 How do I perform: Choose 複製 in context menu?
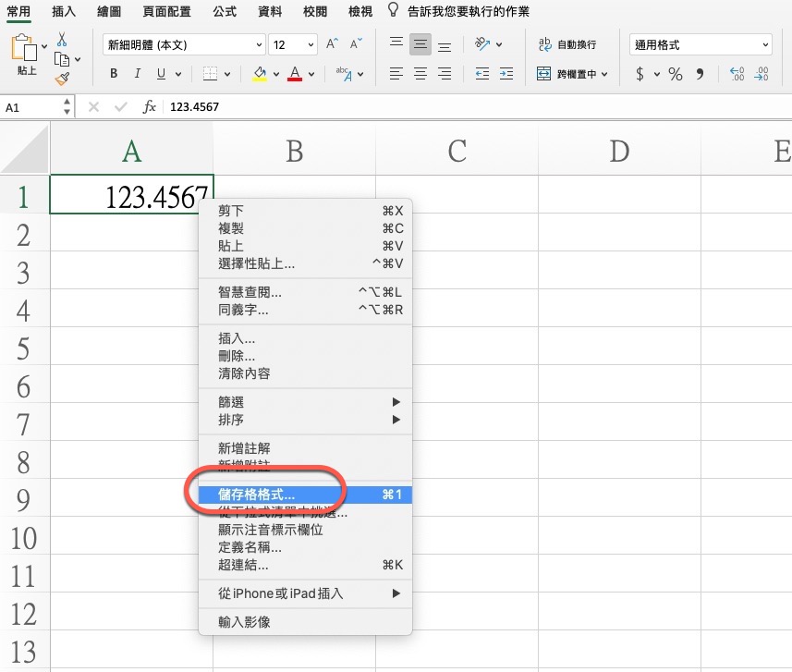coord(305,228)
